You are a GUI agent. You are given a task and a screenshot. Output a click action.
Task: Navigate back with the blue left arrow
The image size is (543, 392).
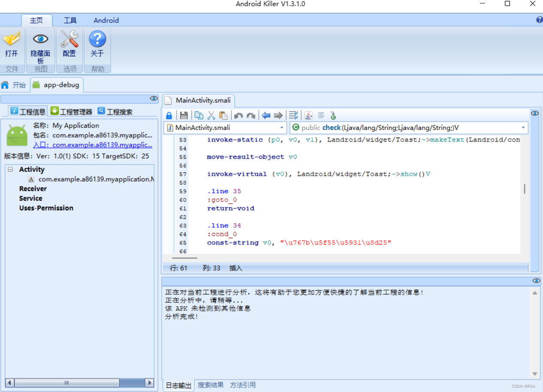[266, 115]
